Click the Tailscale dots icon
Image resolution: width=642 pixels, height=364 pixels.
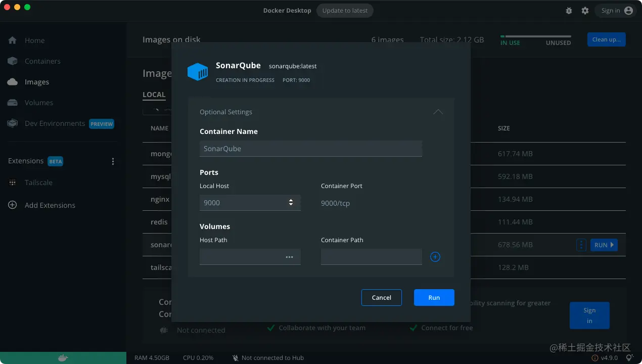click(x=13, y=183)
